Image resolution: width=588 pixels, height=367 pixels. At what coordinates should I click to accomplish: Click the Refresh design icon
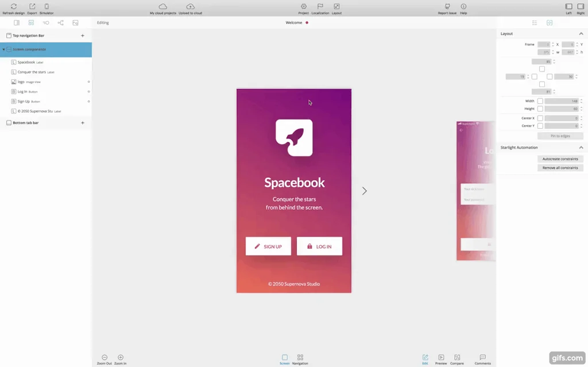[x=13, y=6]
